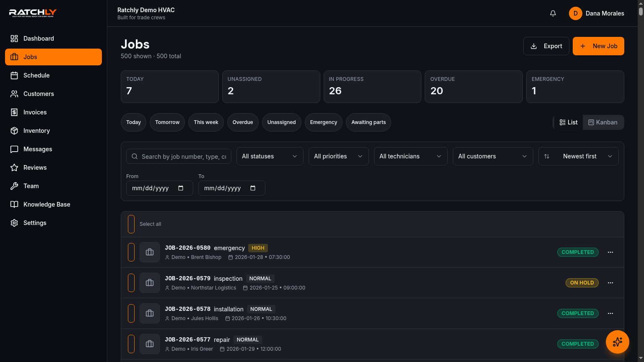Open Schedule label in the sidebar

click(36, 75)
